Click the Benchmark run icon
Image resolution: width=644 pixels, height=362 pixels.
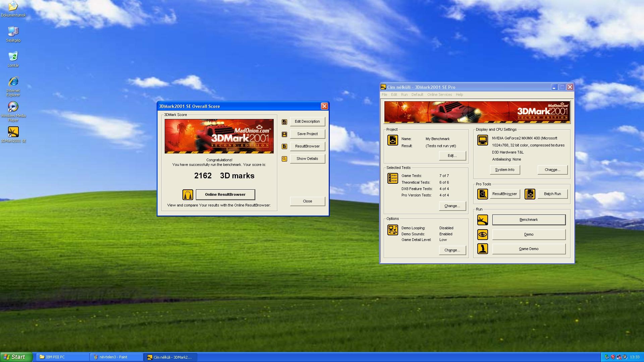[x=482, y=220]
